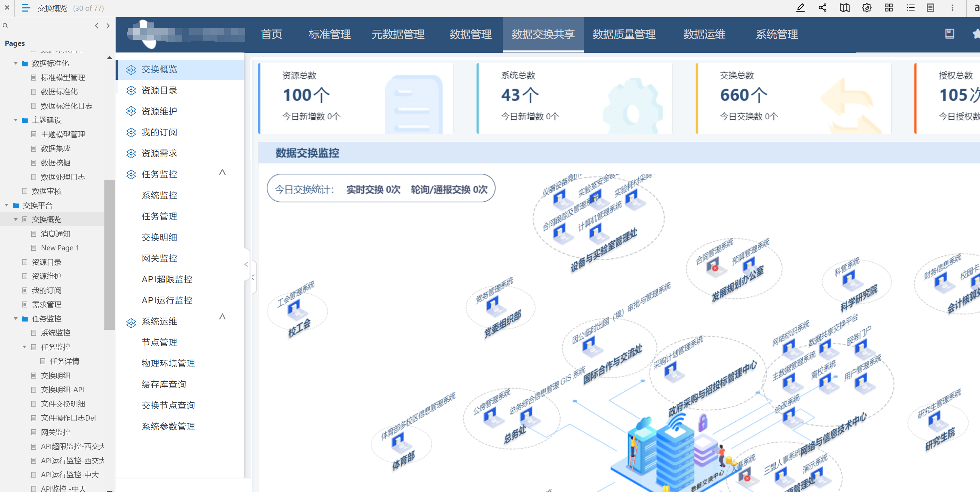The width and height of the screenshot is (980, 492).
Task: Open the 标准管理 tab
Action: 330,34
